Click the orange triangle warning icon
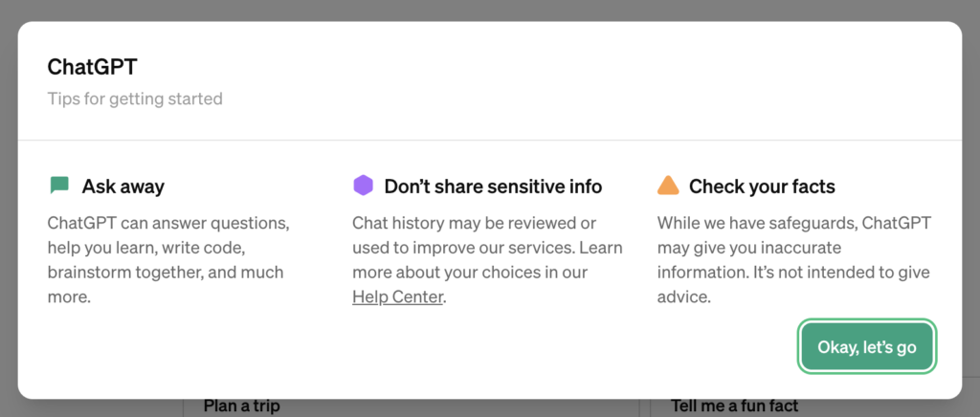Viewport: 980px width, 417px height. (668, 186)
